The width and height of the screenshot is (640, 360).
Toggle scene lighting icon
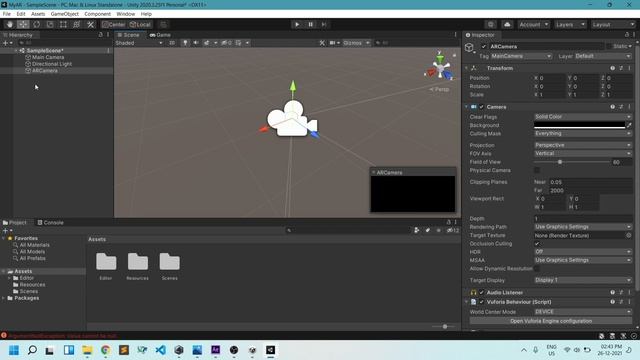point(185,43)
